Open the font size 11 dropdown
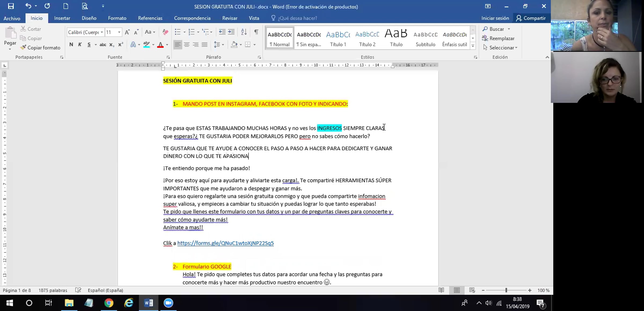This screenshot has height=311, width=644. tap(119, 32)
